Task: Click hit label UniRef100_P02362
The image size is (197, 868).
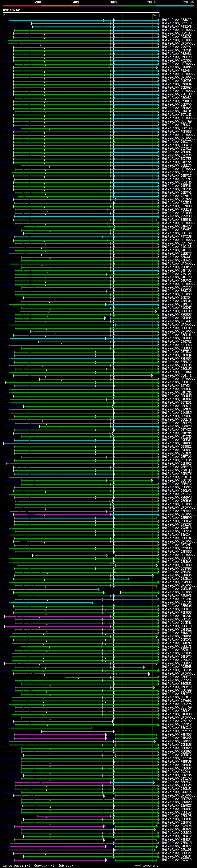Action: click(177, 61)
